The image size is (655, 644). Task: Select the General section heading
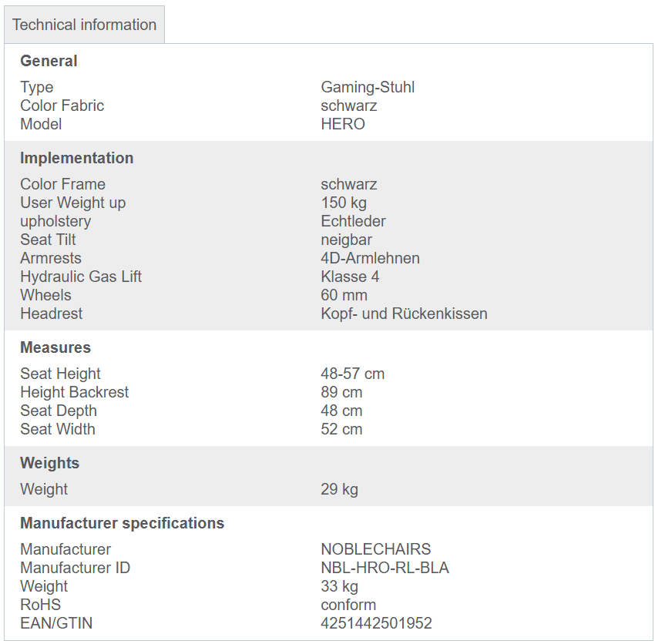(49, 61)
